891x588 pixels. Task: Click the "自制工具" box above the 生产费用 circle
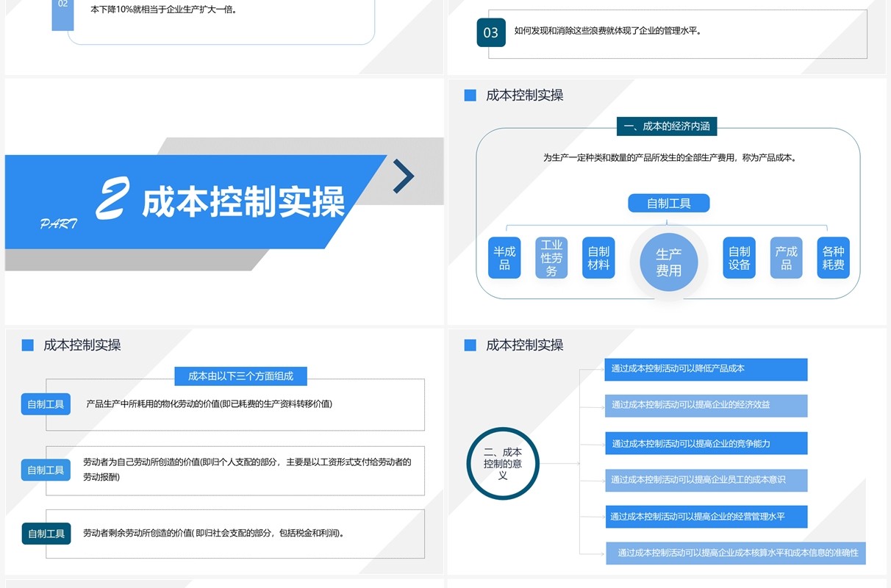pos(669,204)
